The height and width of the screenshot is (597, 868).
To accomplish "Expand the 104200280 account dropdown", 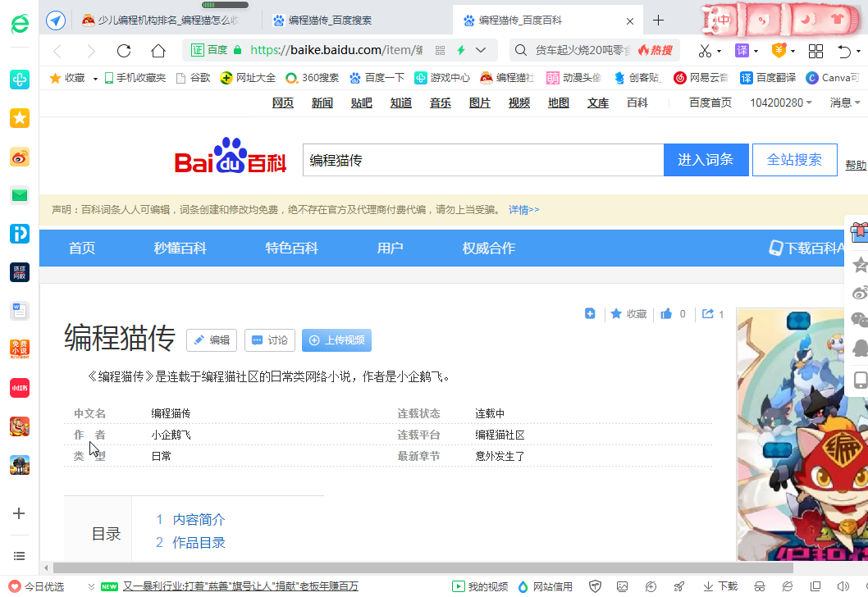I will [809, 103].
